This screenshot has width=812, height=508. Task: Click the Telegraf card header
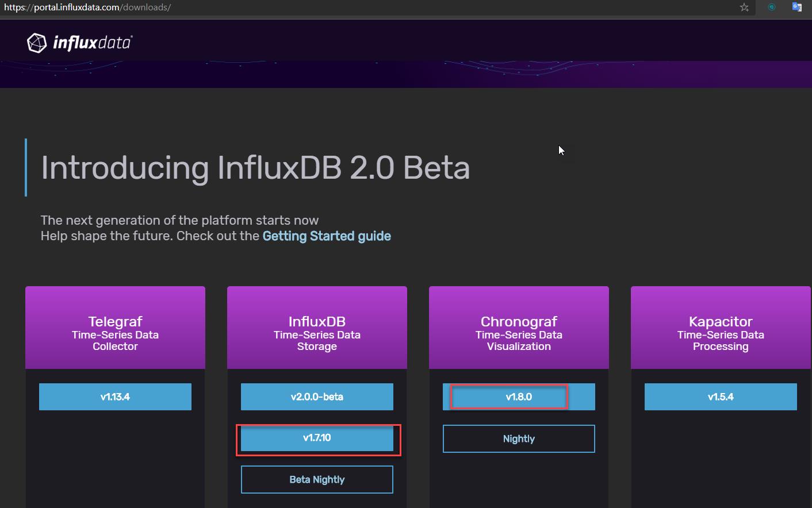[115, 328]
